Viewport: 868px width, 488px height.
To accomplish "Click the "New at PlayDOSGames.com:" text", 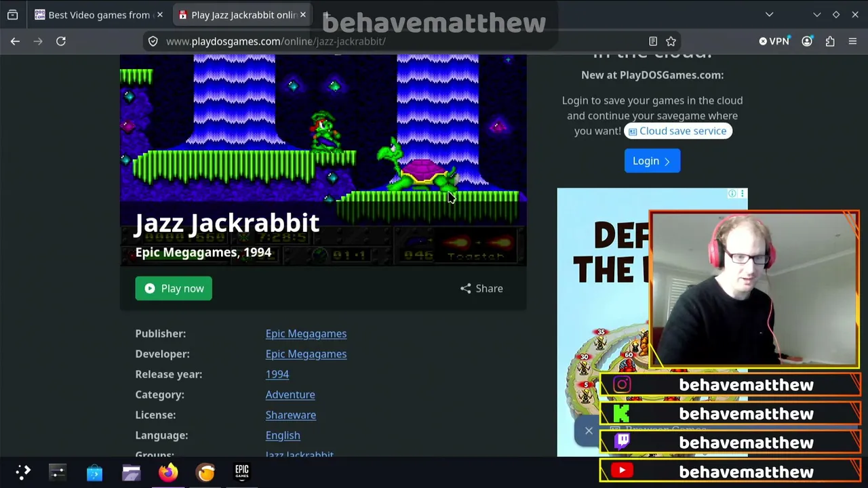I will click(652, 75).
